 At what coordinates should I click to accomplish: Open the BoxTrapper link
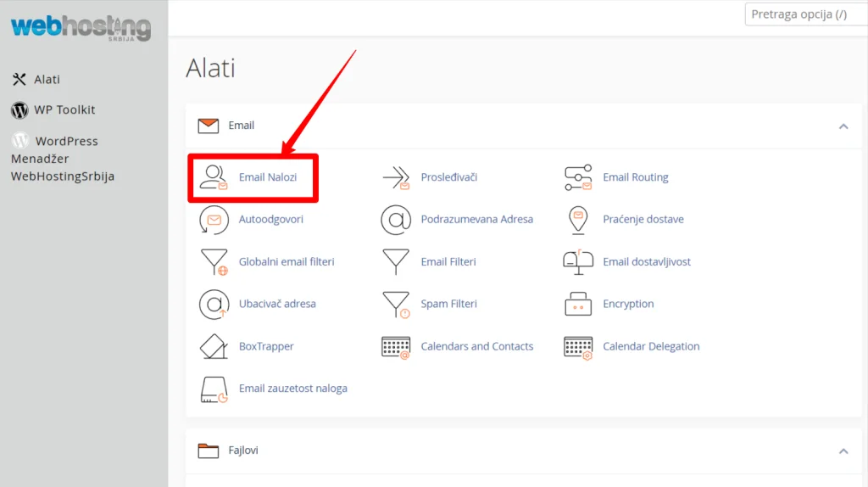pyautogui.click(x=266, y=347)
